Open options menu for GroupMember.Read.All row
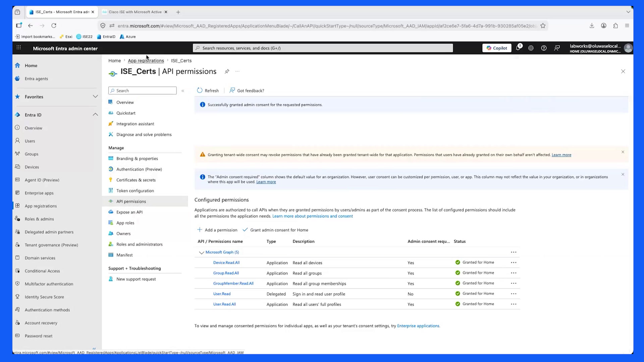The height and width of the screenshot is (362, 644). 514,284
